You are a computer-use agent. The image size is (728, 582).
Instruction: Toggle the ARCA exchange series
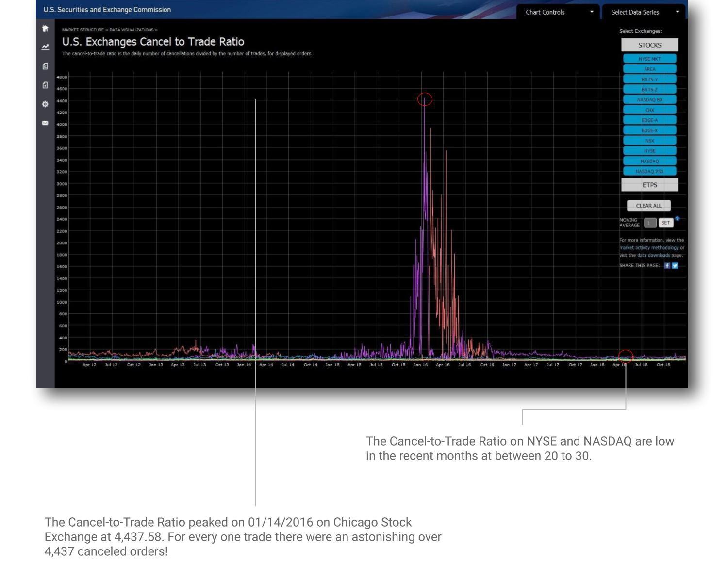click(649, 69)
